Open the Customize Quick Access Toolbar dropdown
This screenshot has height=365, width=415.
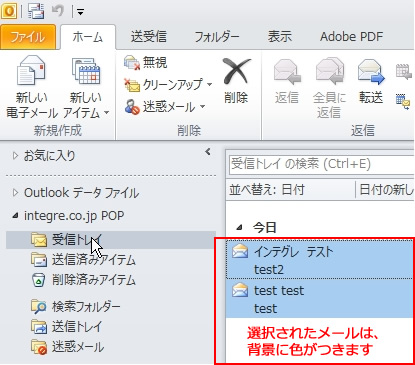(80, 13)
